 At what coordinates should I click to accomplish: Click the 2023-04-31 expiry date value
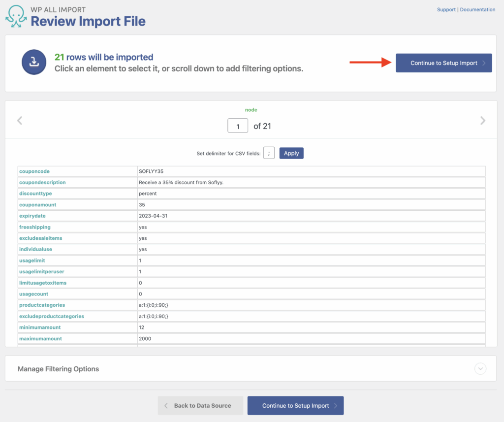pyautogui.click(x=153, y=216)
